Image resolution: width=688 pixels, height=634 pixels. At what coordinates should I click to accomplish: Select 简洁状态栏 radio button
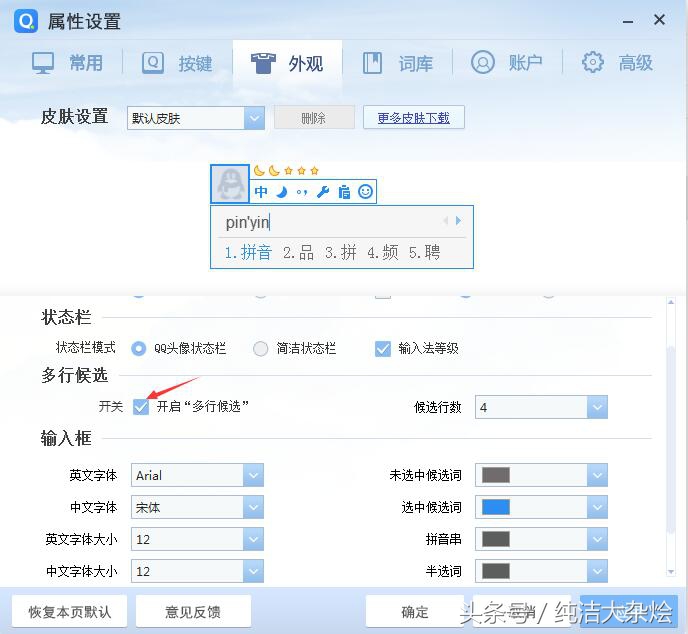click(261, 349)
